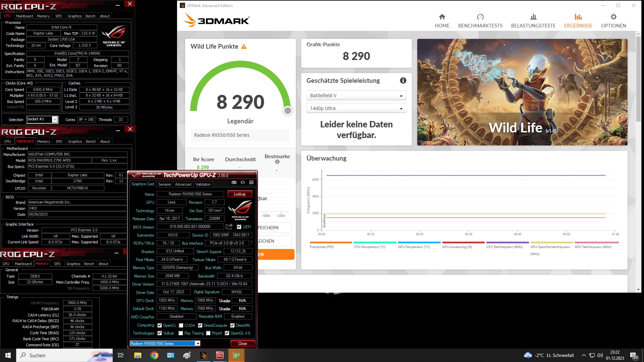Show hidden system tray icons chevron
Viewport: 644px width, 362px height.
tap(584, 355)
